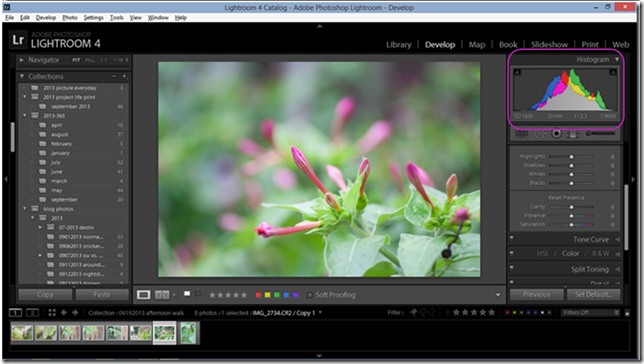Viewport: 644px width, 364px height.
Task: Set Navigator zoom to FILL
Action: click(x=90, y=60)
